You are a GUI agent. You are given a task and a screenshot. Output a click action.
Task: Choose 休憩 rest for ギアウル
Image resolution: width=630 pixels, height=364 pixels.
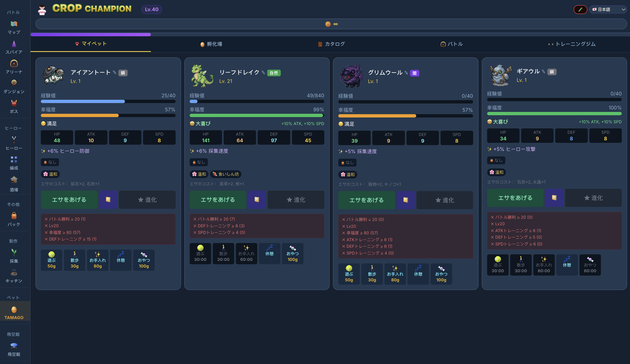pos(567,265)
